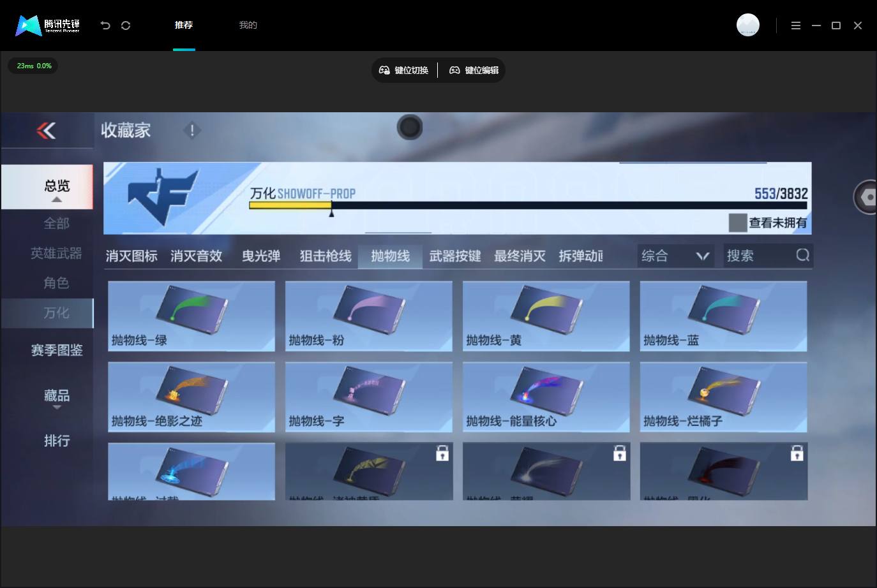Refresh the page with the reload icon
Viewport: 877px width, 588px height.
[x=126, y=26]
